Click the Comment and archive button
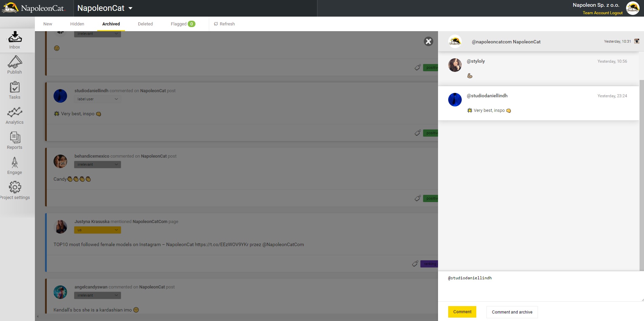The width and height of the screenshot is (644, 321). pos(512,312)
